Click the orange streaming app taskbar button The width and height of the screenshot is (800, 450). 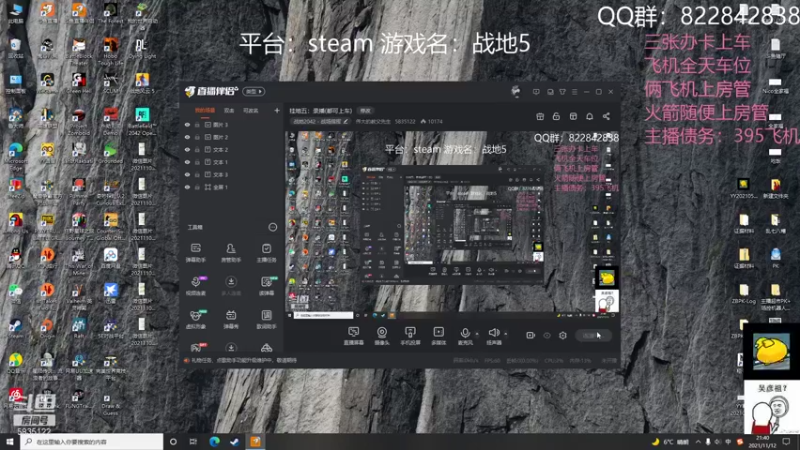(x=256, y=441)
